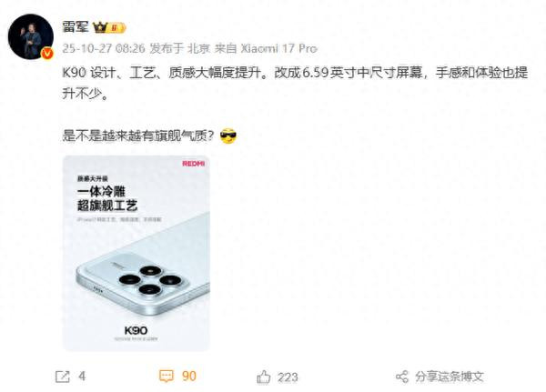This screenshot has height=392, width=546.
Task: Click the repost count 4
Action: click(x=82, y=377)
